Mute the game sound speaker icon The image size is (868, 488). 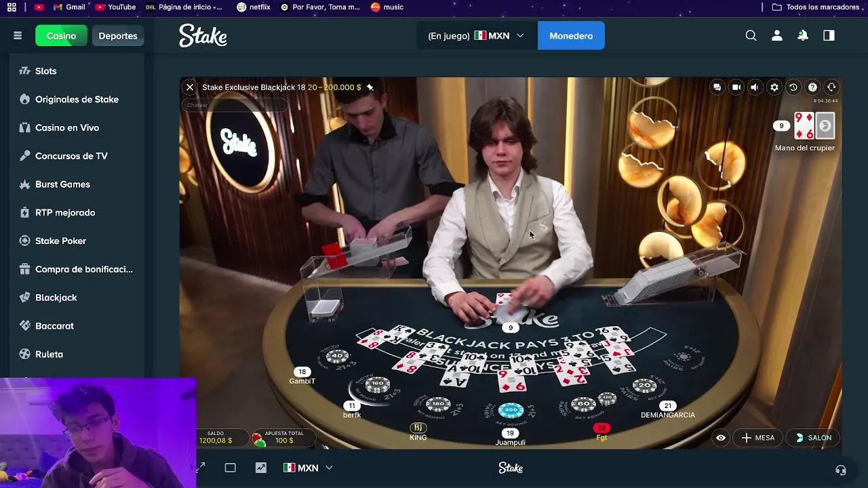click(755, 87)
